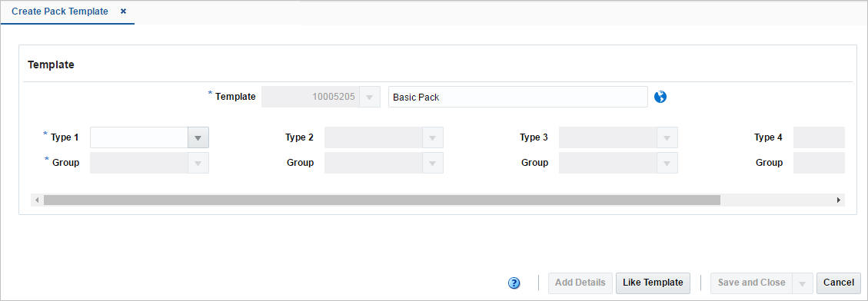The height and width of the screenshot is (301, 868).
Task: Click the Save and Close button
Action: 752,283
